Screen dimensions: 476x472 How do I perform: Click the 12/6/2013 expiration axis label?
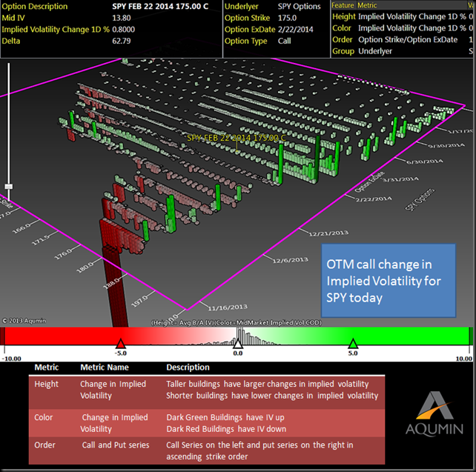(x=290, y=260)
